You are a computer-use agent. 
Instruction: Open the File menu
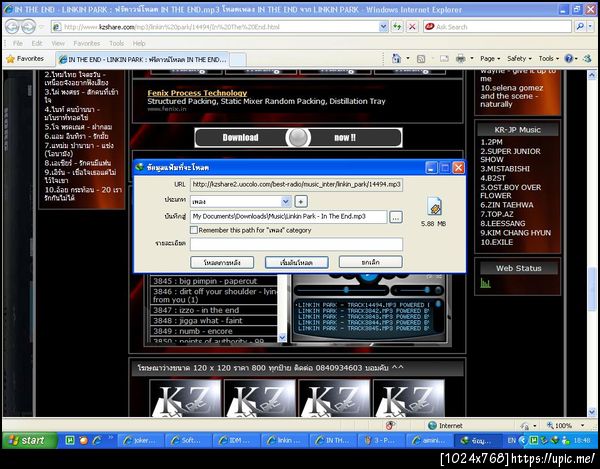[x=18, y=43]
